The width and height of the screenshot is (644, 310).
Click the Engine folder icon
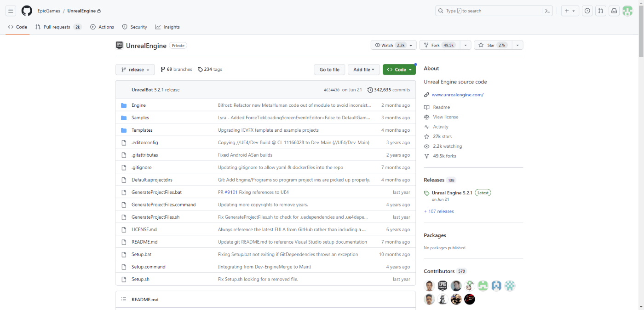(124, 105)
